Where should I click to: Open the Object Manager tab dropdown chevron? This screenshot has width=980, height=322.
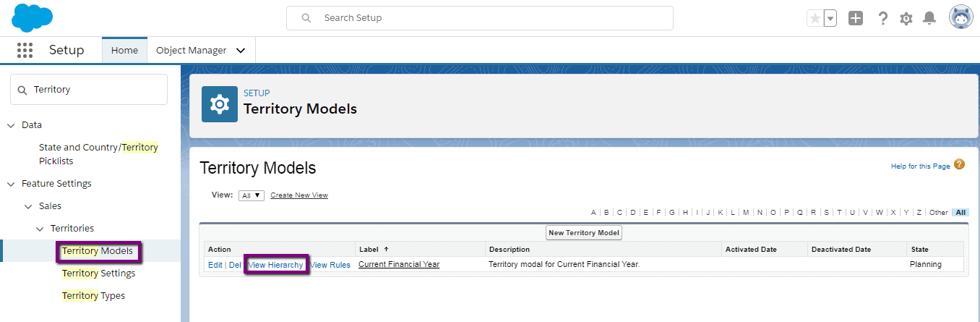coord(241,51)
